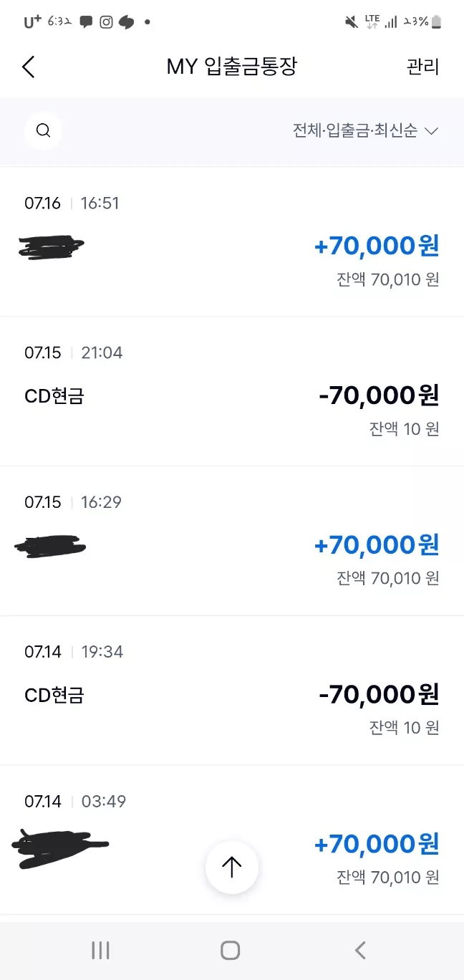Tap the battery indicator icon
The width and height of the screenshot is (464, 980).
click(437, 21)
